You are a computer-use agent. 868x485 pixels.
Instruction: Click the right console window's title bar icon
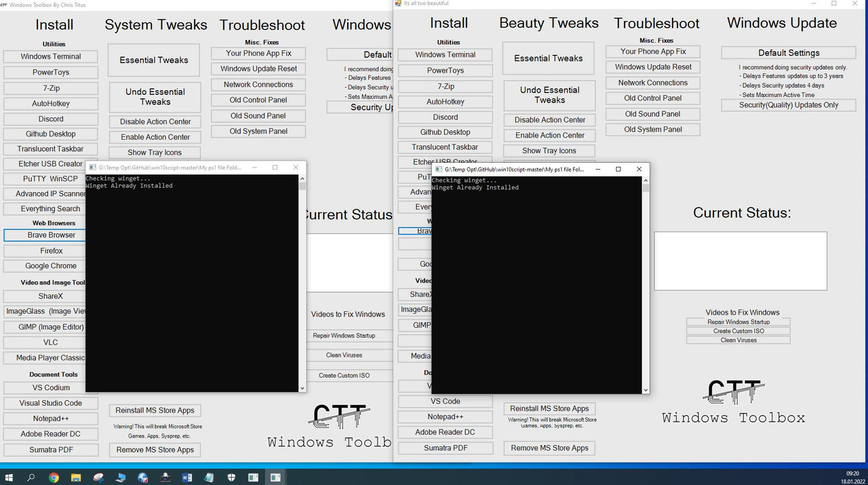439,170
